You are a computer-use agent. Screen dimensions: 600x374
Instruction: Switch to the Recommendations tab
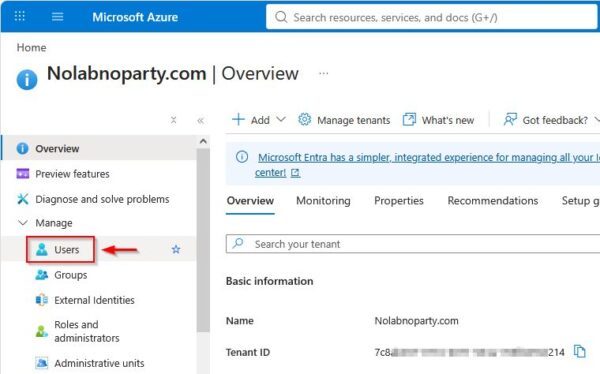pos(493,201)
